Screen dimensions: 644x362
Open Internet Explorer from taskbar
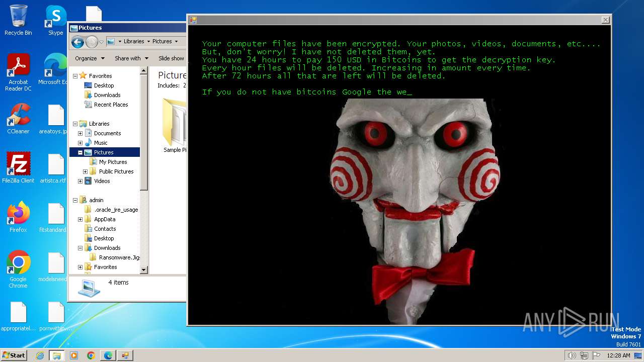coord(40,355)
